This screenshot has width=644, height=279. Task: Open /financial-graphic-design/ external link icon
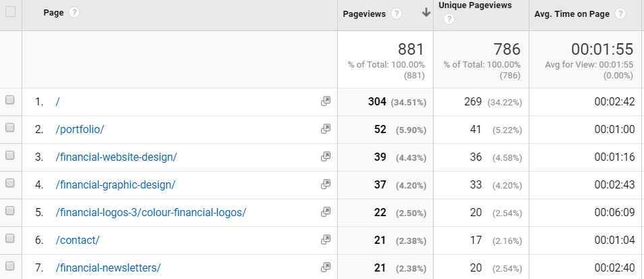point(326,184)
